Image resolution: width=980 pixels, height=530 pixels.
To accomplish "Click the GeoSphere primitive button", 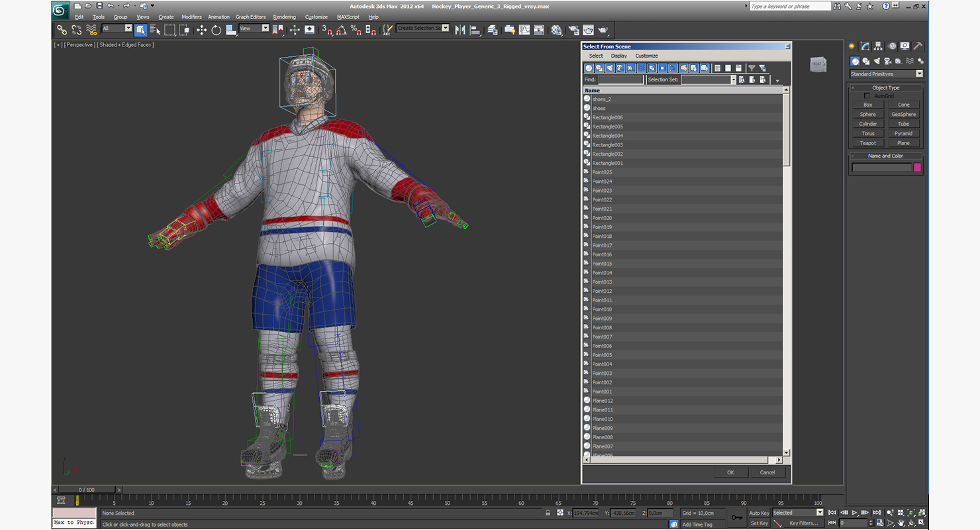I will 903,115.
